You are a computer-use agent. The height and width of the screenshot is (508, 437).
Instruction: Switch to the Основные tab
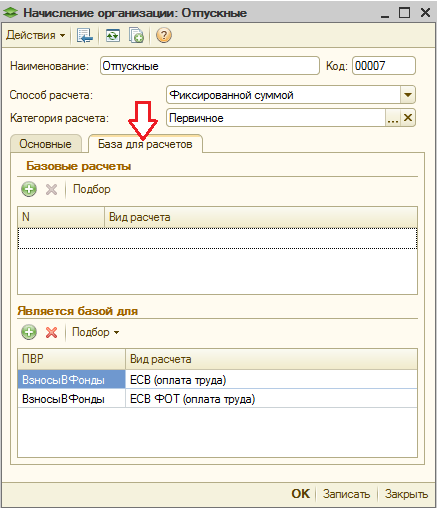pos(46,144)
